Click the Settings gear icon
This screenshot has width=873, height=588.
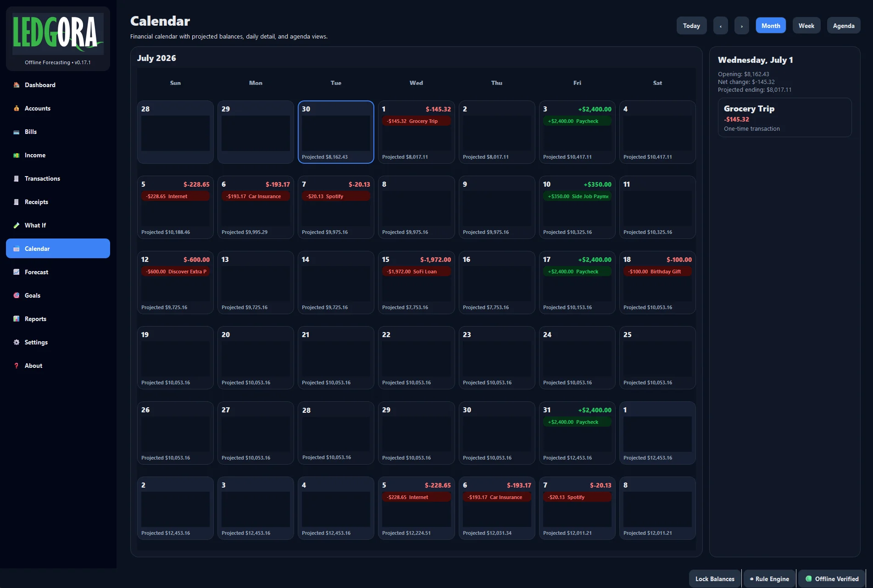tap(17, 342)
